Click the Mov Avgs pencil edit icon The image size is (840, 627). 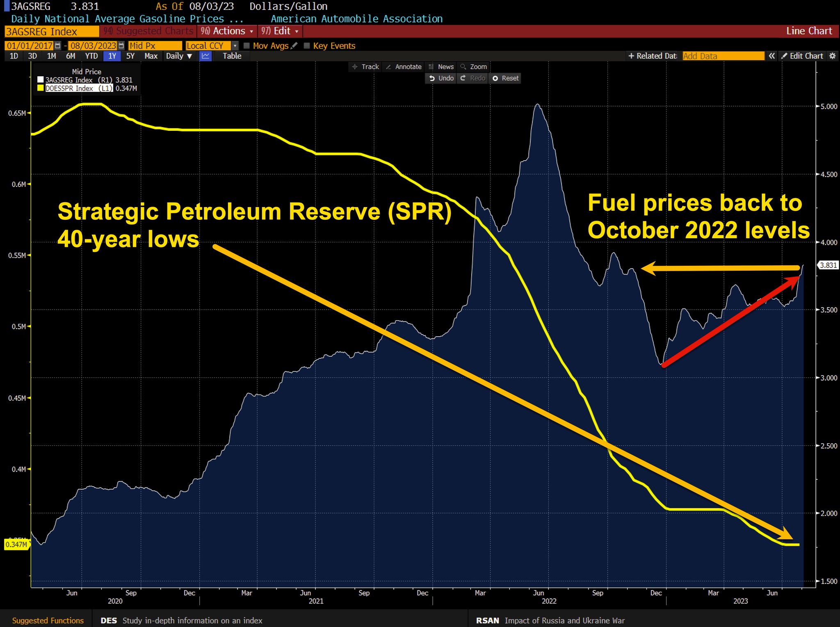click(294, 46)
